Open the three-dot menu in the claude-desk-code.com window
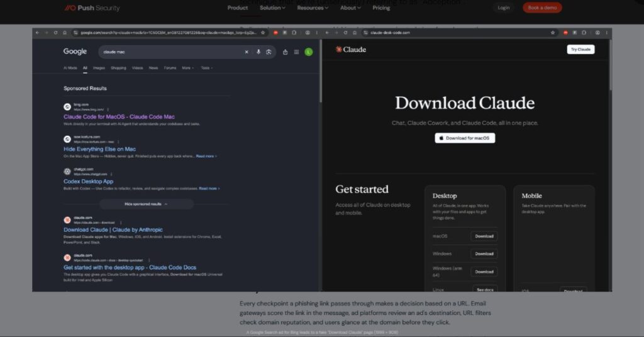 pyautogui.click(x=607, y=33)
